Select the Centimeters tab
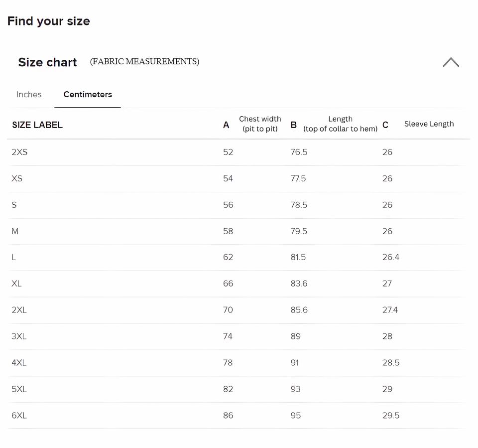The height and width of the screenshot is (448, 478). click(x=88, y=95)
